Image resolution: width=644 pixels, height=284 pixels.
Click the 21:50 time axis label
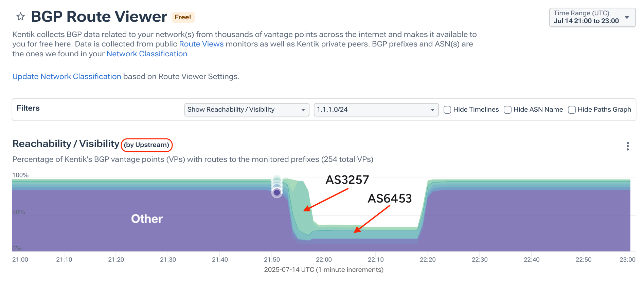(272, 260)
